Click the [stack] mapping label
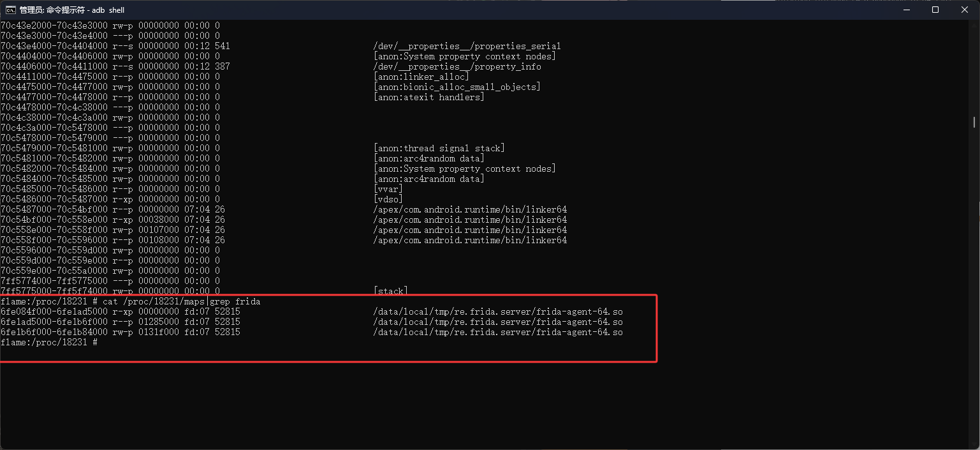This screenshot has width=980, height=450. [390, 291]
